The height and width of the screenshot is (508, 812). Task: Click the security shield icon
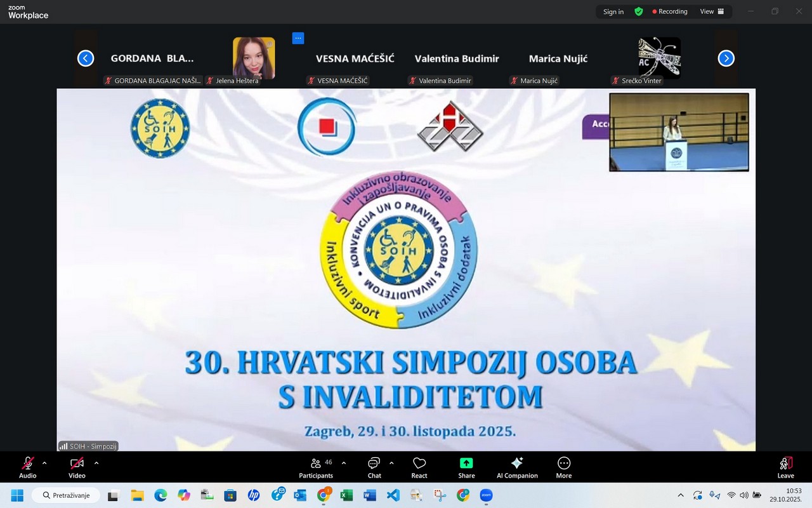coord(638,11)
